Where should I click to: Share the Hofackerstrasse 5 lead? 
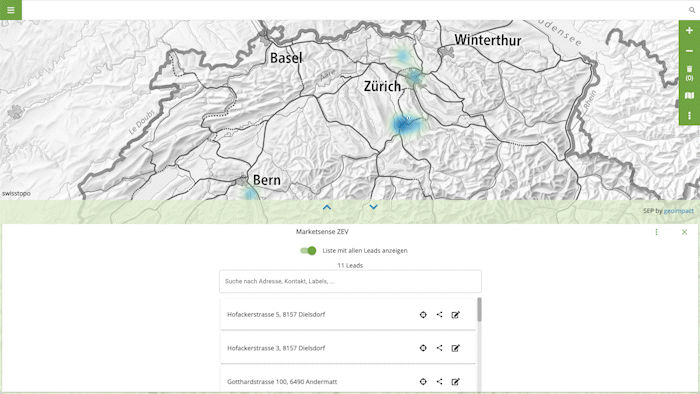pyautogui.click(x=439, y=315)
